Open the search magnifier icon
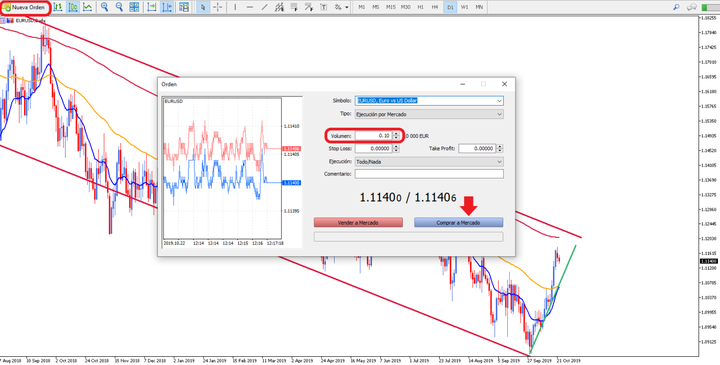The image size is (720, 365). click(676, 7)
